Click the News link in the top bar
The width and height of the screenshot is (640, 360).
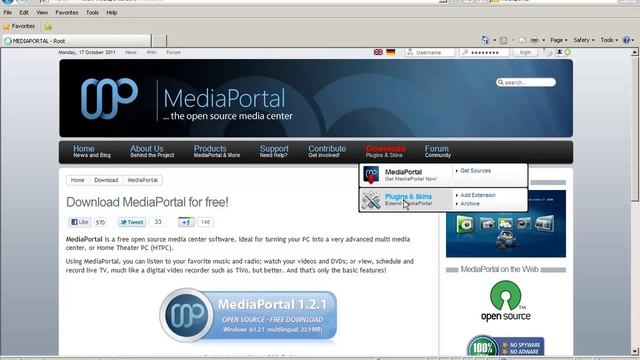click(x=131, y=52)
